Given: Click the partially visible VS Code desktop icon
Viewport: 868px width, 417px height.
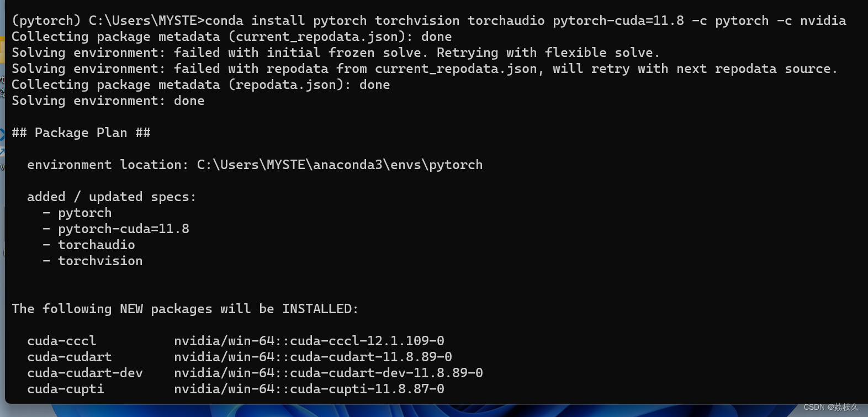Looking at the screenshot, I should click(x=2, y=134).
